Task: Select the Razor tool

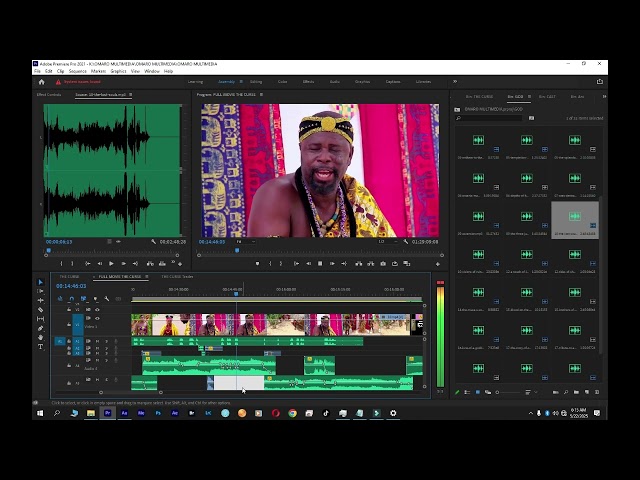Action: (40, 310)
